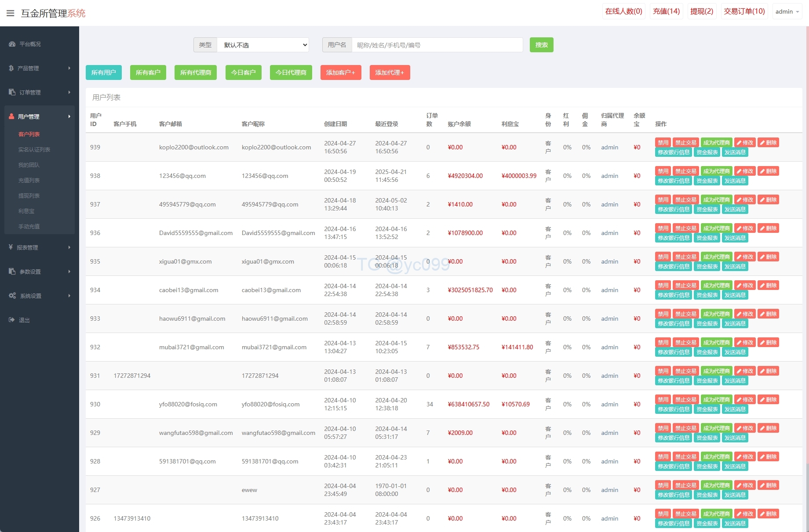Screen dimensions: 809x532
Task: Click the logout (退出) icon
Action: 12,320
